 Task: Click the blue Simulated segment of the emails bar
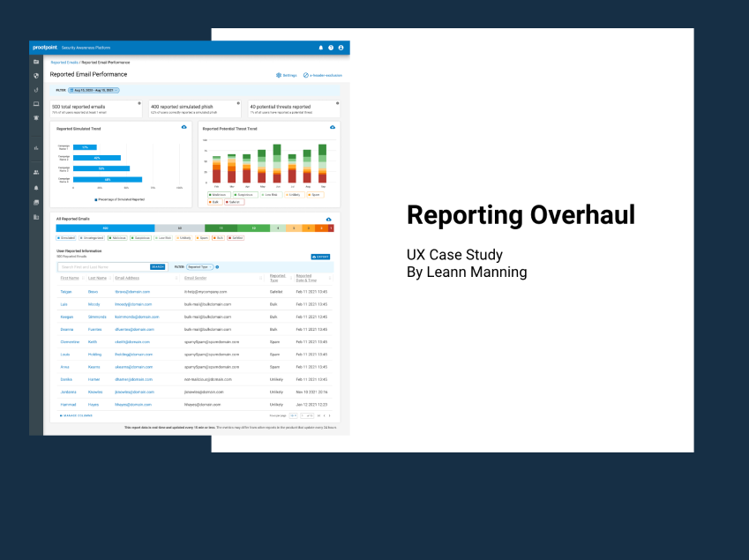tap(105, 228)
